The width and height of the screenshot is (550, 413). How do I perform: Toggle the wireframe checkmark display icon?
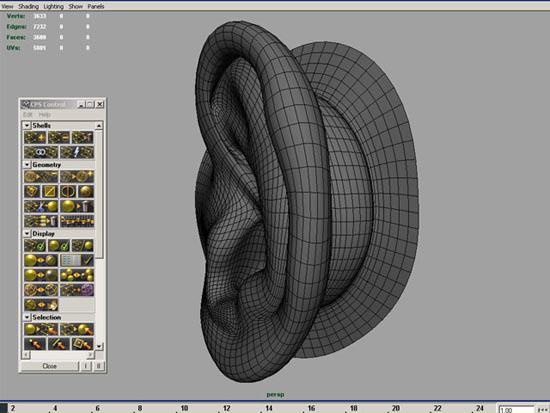point(35,245)
